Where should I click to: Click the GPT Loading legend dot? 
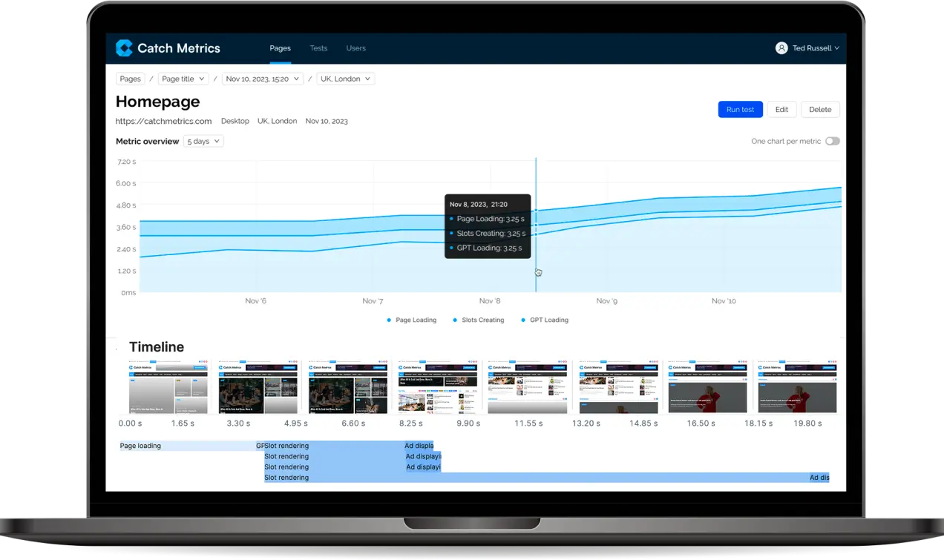523,320
